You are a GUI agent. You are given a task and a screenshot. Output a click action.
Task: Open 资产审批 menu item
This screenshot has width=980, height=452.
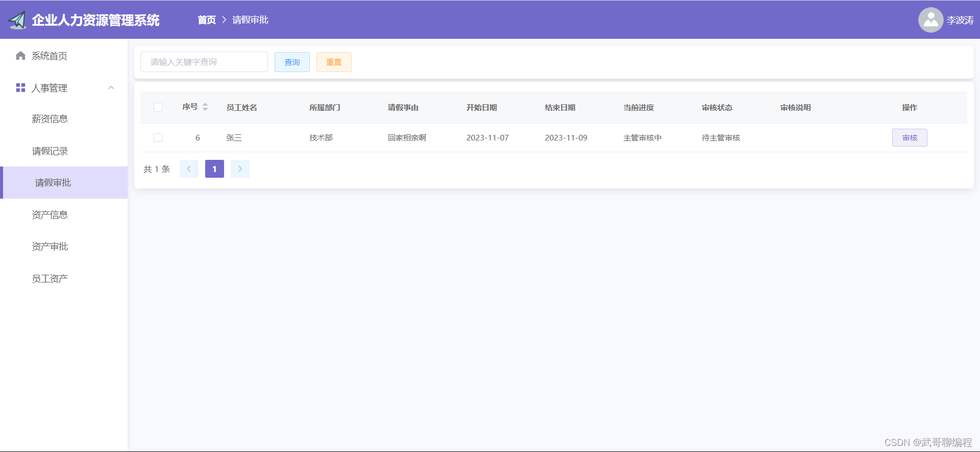(64, 247)
